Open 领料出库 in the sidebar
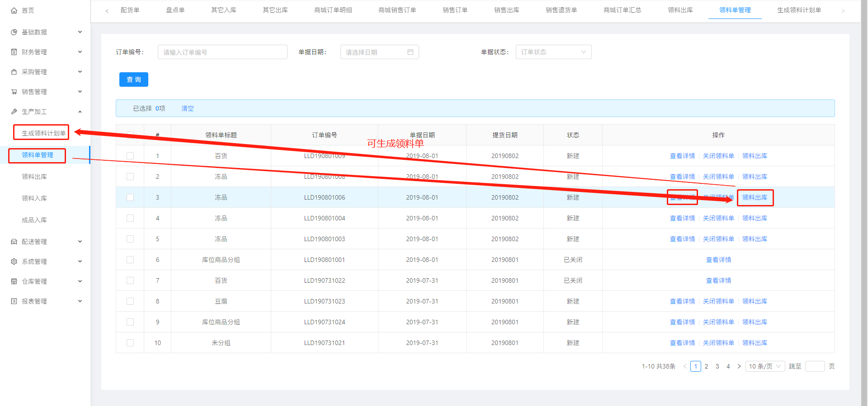Viewport: 868px width, 406px height. pyautogui.click(x=34, y=177)
